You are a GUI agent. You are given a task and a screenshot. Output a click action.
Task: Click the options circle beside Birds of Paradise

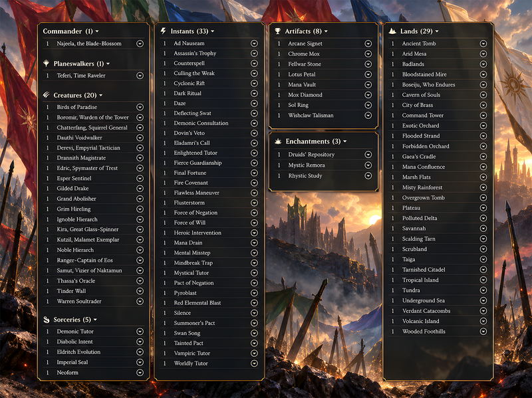tap(140, 107)
